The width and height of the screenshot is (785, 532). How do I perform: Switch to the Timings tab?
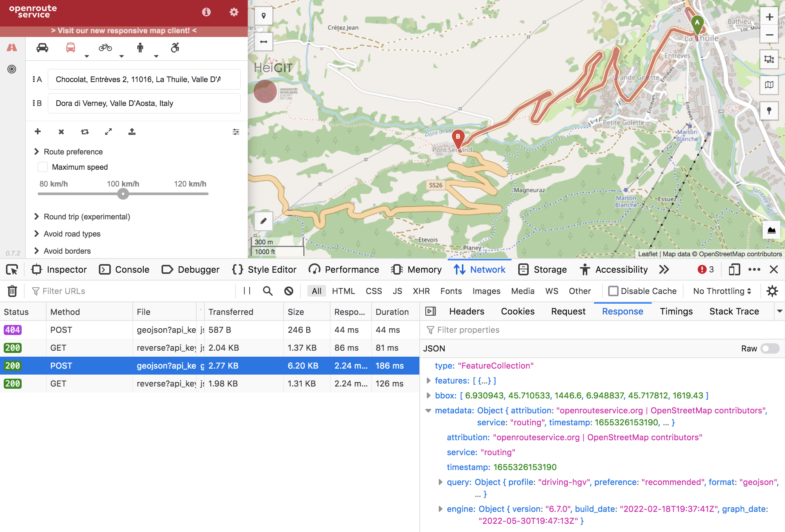pos(676,312)
